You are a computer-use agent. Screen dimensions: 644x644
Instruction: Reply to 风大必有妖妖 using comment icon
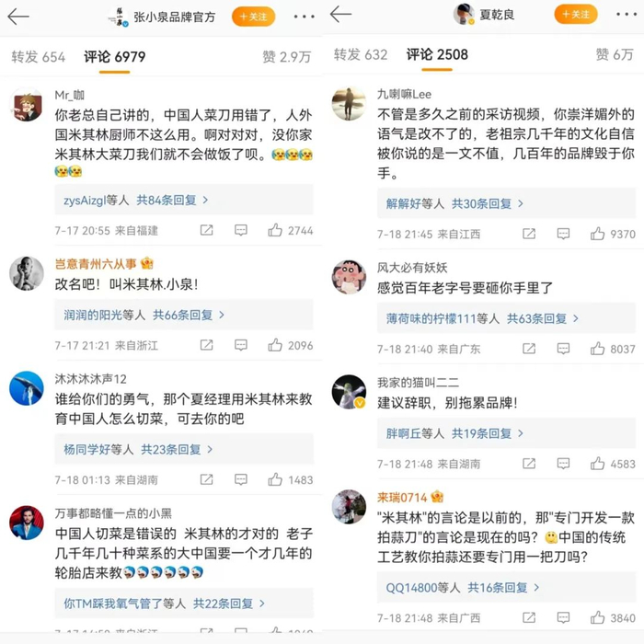pyautogui.click(x=563, y=349)
